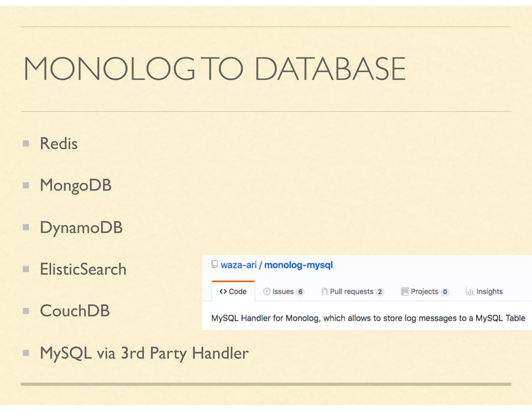
Task: Click the repository book icon beside waza-ari
Action: [x=214, y=264]
